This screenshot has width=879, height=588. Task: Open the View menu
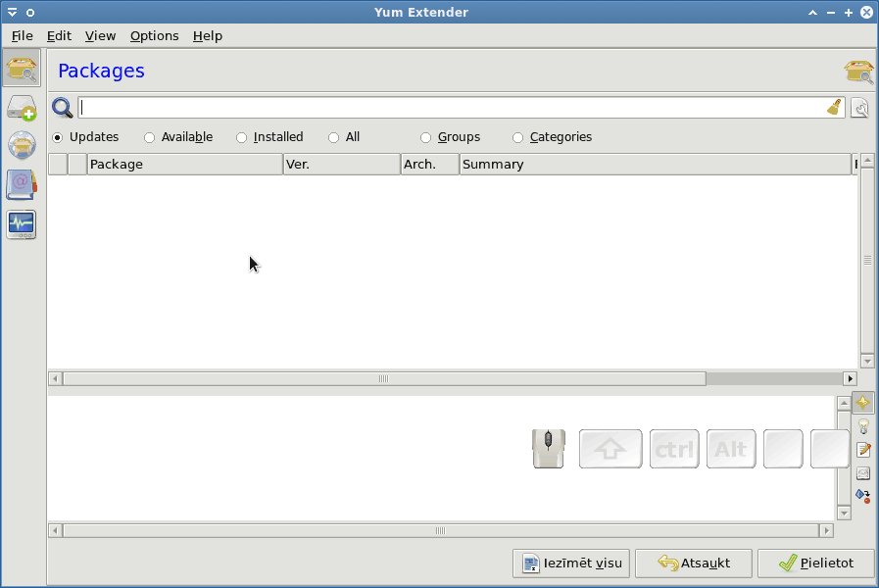click(100, 36)
